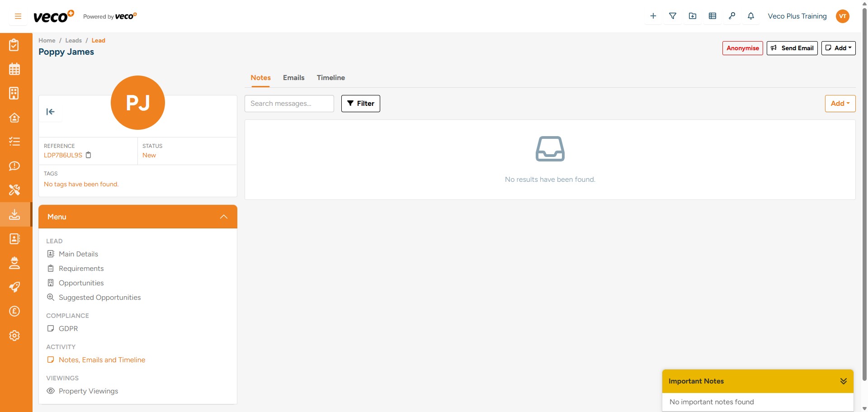Viewport: 868px width, 412px height.
Task: Open the contact card icon in sidebar
Action: point(14,239)
